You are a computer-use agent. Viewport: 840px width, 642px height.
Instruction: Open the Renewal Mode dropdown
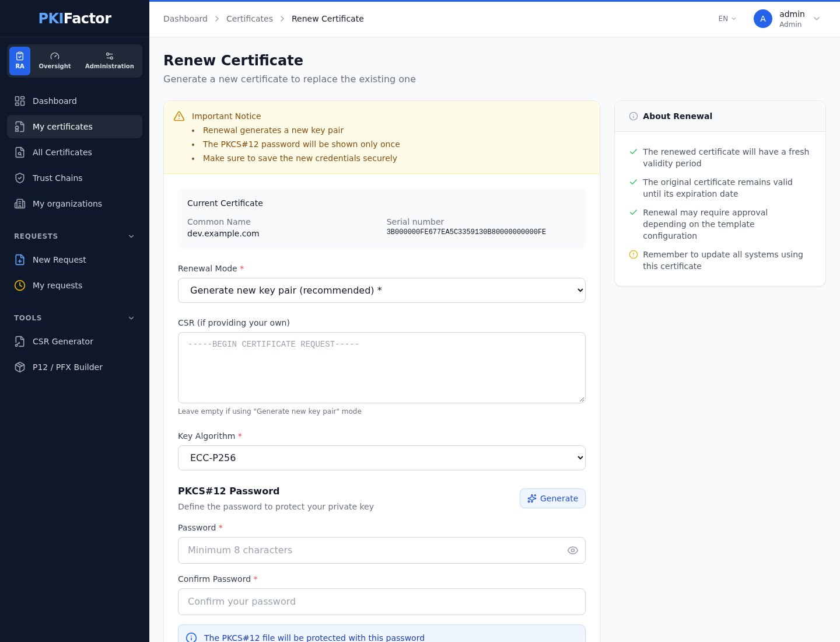click(381, 290)
